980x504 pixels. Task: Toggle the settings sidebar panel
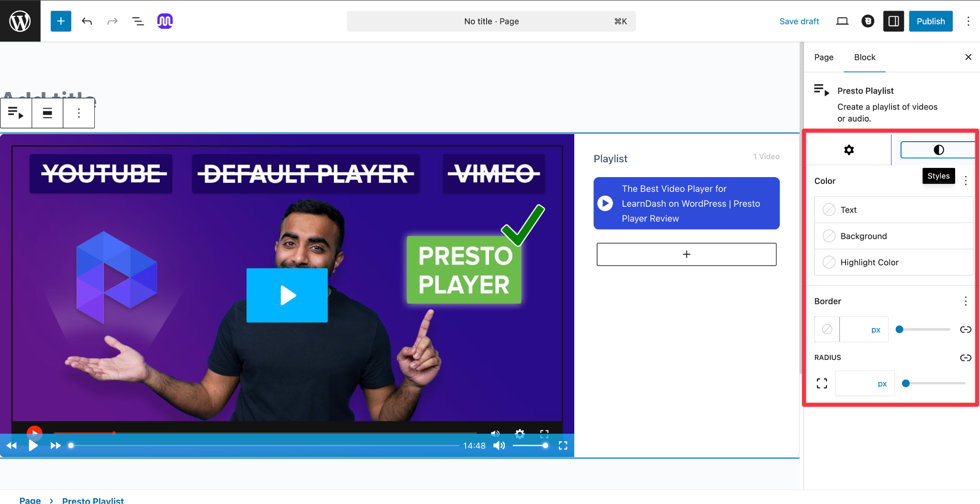coord(893,21)
